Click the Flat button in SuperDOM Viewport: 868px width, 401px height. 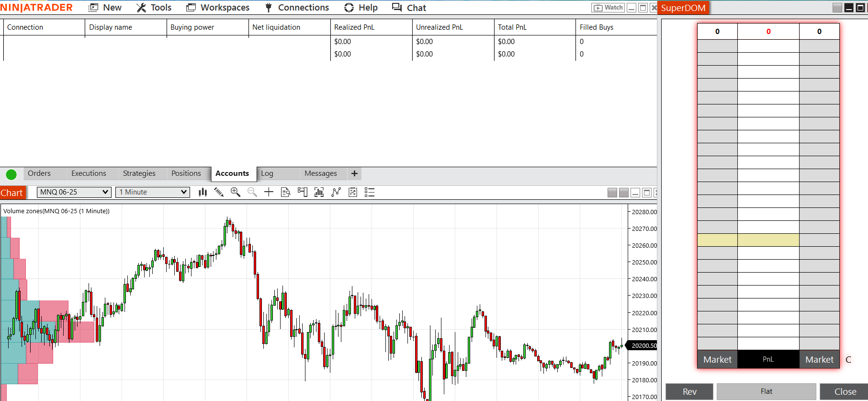click(x=767, y=391)
